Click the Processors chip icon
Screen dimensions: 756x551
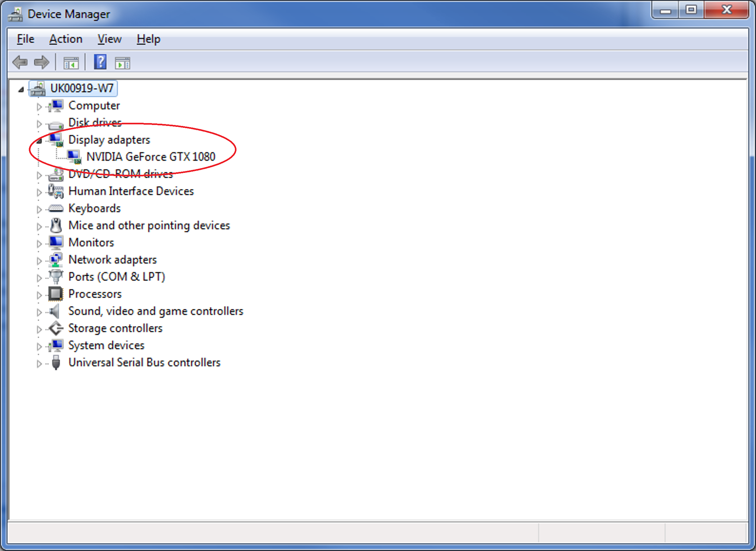coord(55,294)
